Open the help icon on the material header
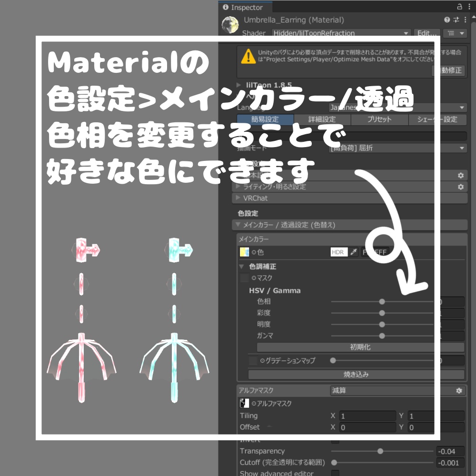The height and width of the screenshot is (476, 476). pyautogui.click(x=446, y=20)
